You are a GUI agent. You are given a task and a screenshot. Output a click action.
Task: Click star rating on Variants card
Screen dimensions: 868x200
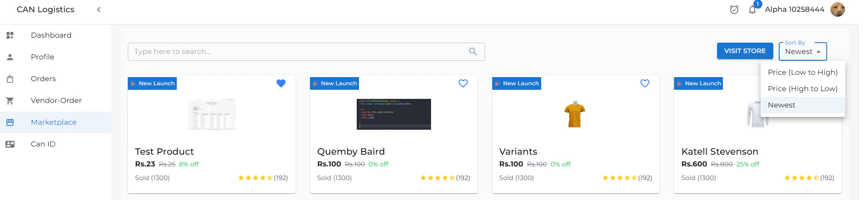(x=620, y=178)
